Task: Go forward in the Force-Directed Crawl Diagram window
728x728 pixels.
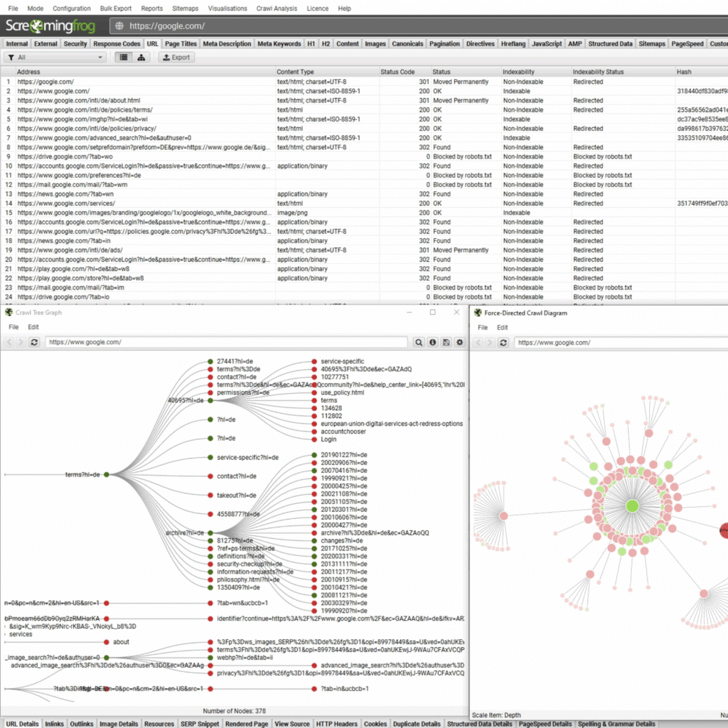Action: click(x=490, y=343)
